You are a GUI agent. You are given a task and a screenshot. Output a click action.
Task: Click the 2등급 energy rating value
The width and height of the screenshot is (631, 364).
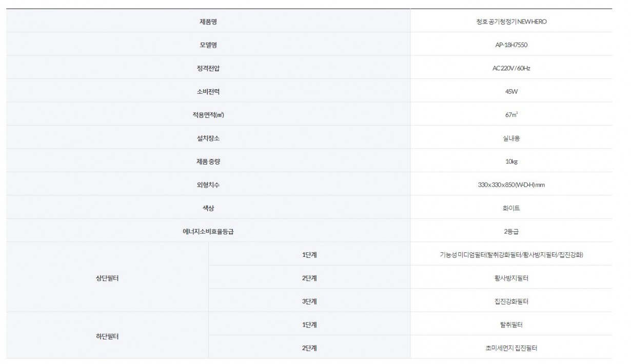coord(511,231)
